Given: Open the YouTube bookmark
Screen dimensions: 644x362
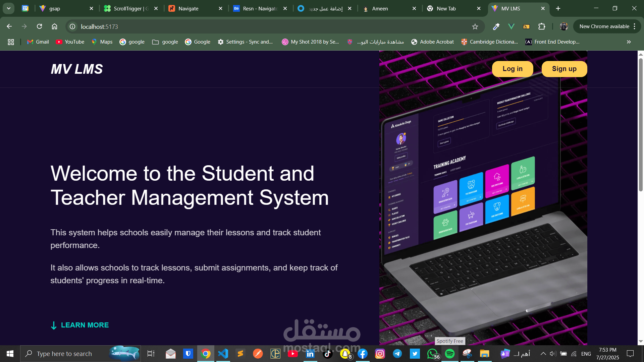Looking at the screenshot, I should point(70,42).
